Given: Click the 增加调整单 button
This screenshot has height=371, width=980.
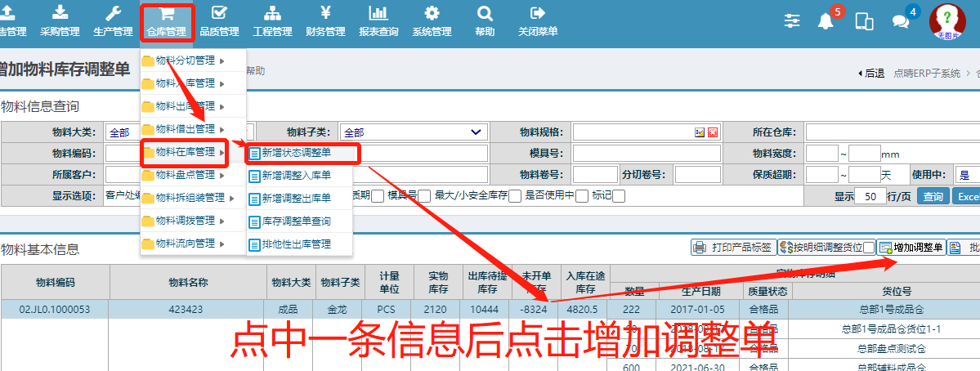Looking at the screenshot, I should pyautogui.click(x=911, y=248).
